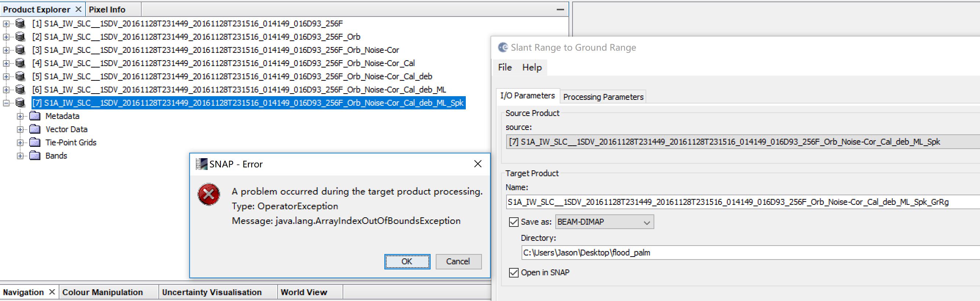Expand product [5] Cal_deb tree node
The image size is (980, 301).
coord(6,76)
